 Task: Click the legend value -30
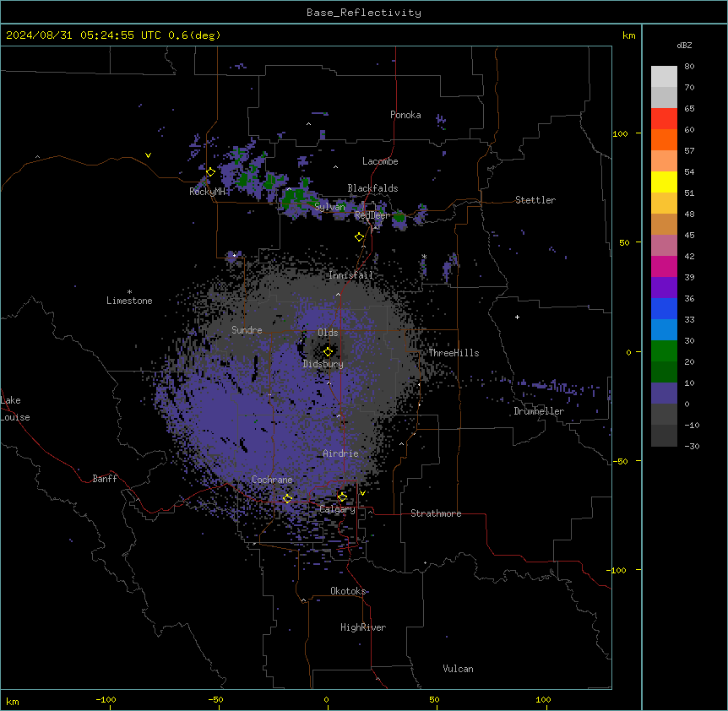pyautogui.click(x=692, y=447)
